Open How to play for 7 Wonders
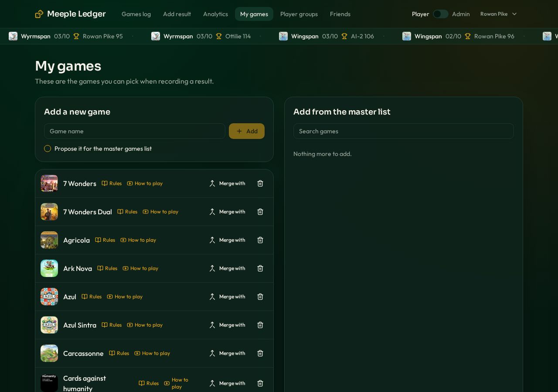Viewport: 558px width, 392px height. click(145, 183)
